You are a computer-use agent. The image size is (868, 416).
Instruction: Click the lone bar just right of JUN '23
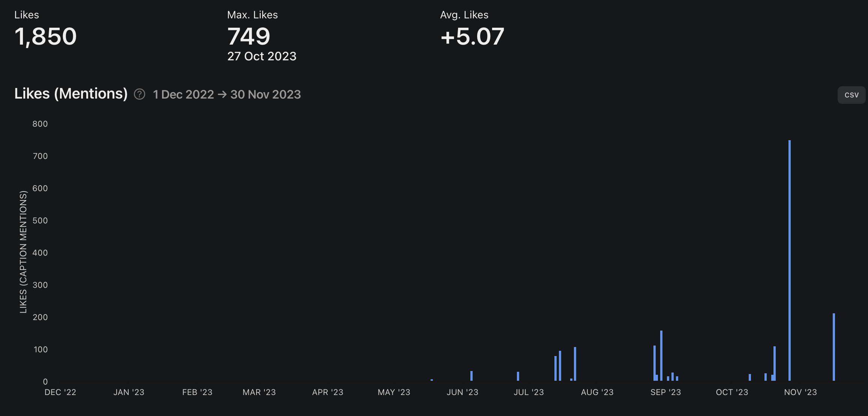472,376
